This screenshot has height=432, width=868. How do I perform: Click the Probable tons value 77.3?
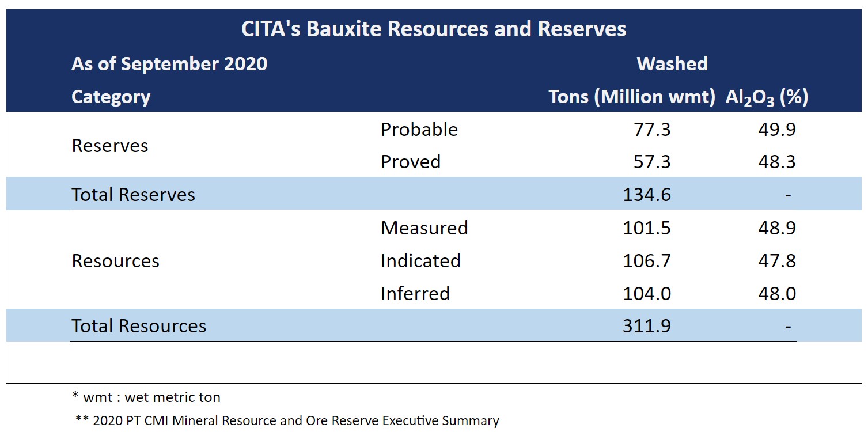(x=652, y=130)
